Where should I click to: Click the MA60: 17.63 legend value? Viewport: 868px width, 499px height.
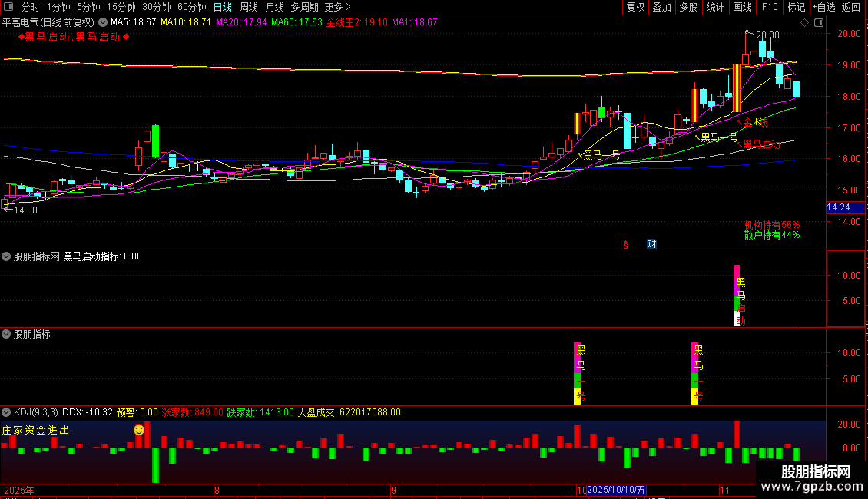tap(297, 23)
